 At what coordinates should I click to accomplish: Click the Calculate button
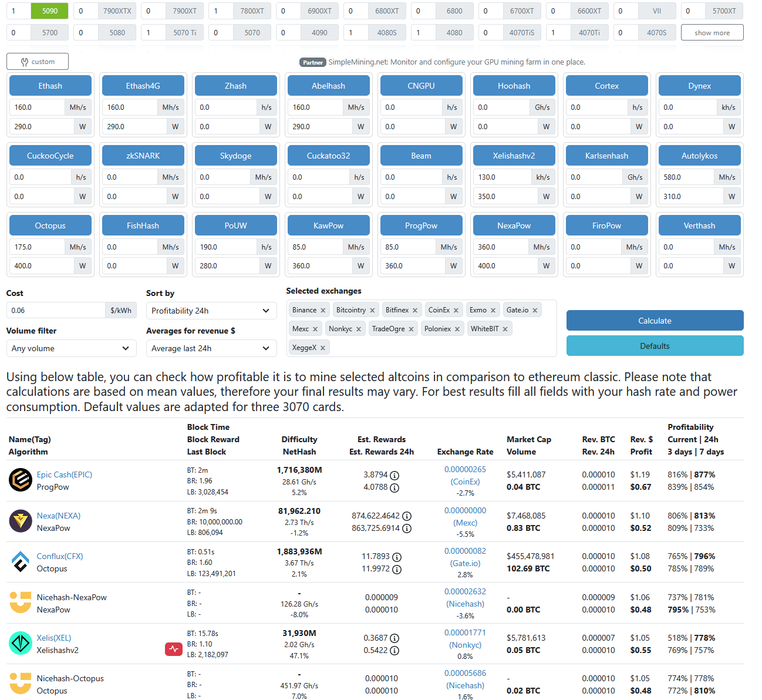655,321
